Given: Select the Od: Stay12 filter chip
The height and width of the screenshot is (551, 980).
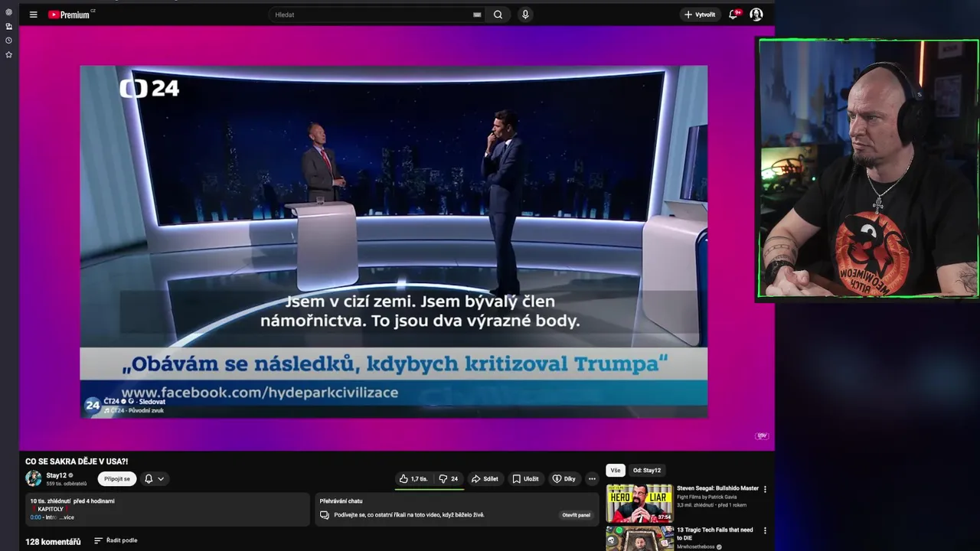Looking at the screenshot, I should 647,471.
